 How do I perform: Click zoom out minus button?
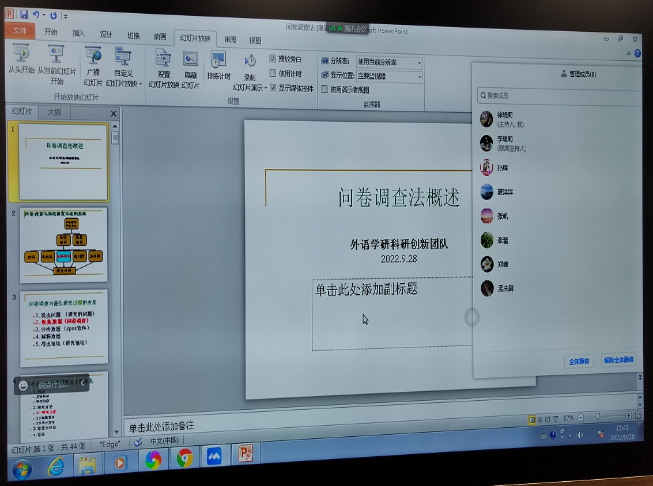pos(581,417)
